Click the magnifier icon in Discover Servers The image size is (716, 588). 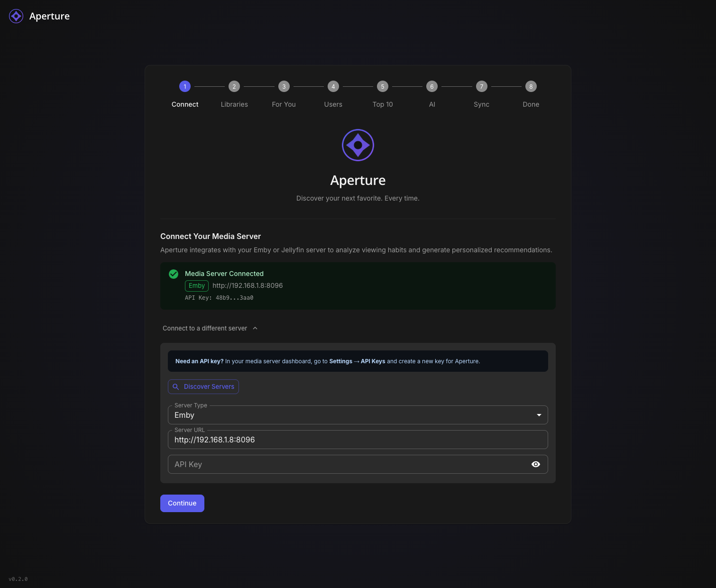tap(176, 387)
